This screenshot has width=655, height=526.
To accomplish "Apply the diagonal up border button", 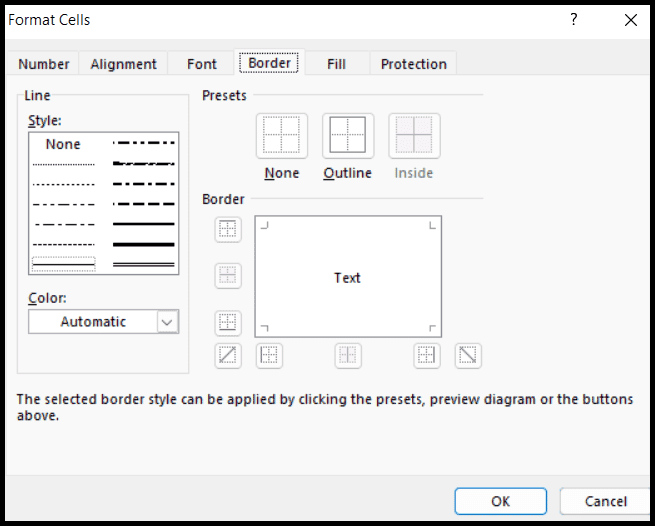I will [x=228, y=356].
